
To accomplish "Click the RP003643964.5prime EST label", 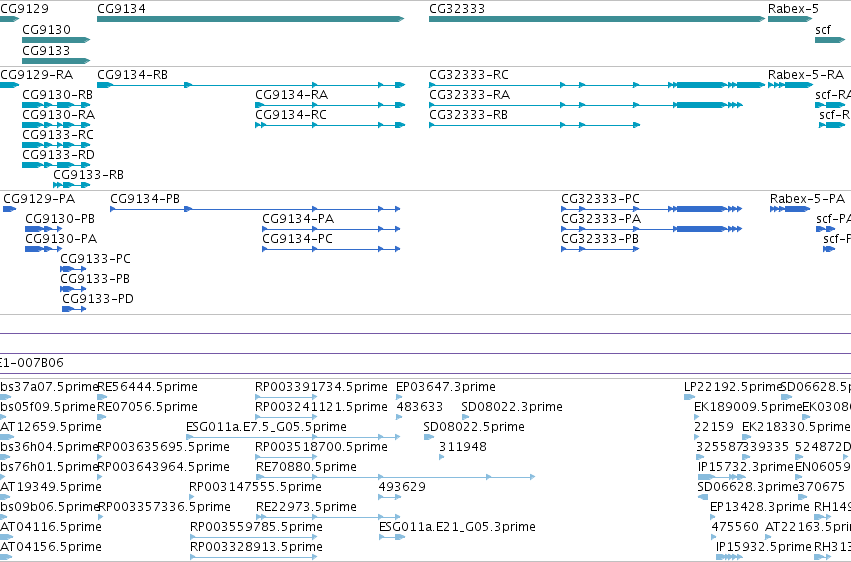I will [163, 467].
